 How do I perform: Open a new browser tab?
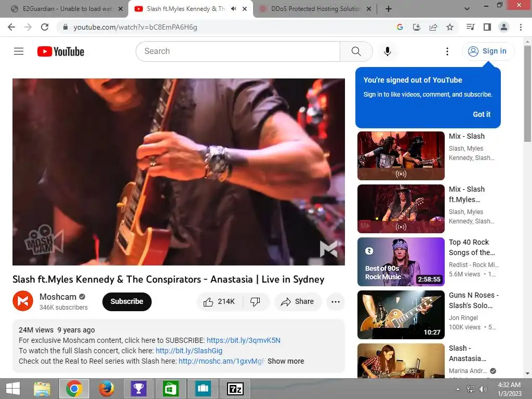coord(389,9)
